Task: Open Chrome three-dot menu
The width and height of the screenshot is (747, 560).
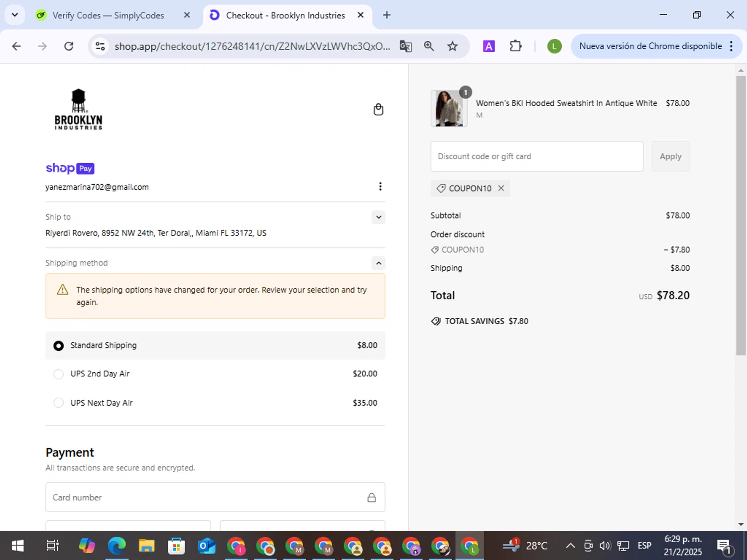Action: click(731, 46)
